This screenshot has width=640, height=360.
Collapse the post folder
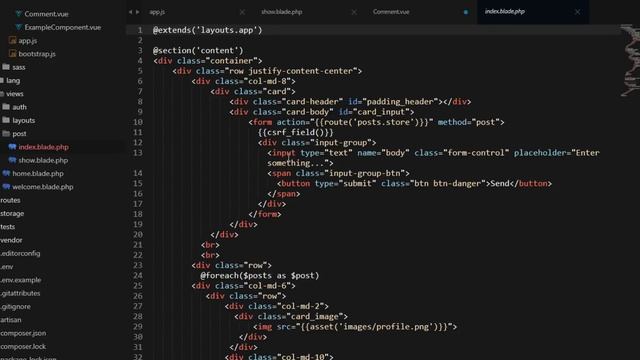click(x=19, y=134)
